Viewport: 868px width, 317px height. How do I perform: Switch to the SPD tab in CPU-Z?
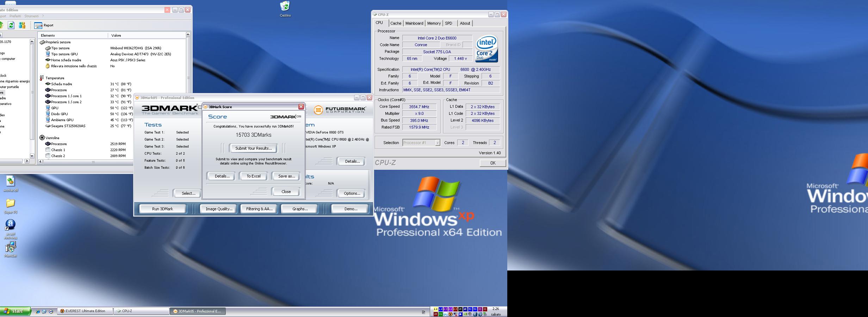(x=448, y=23)
